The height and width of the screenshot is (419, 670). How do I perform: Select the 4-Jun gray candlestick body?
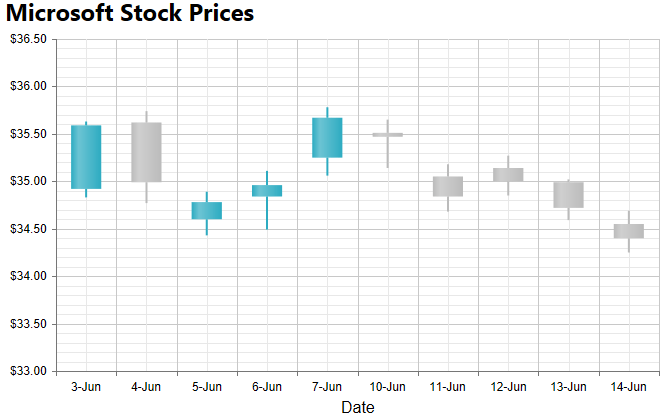[146, 152]
